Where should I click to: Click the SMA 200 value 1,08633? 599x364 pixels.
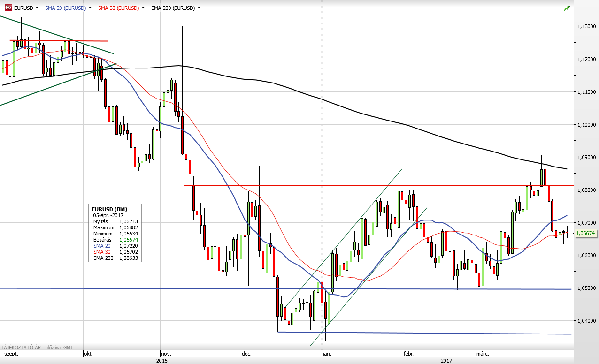129,258
